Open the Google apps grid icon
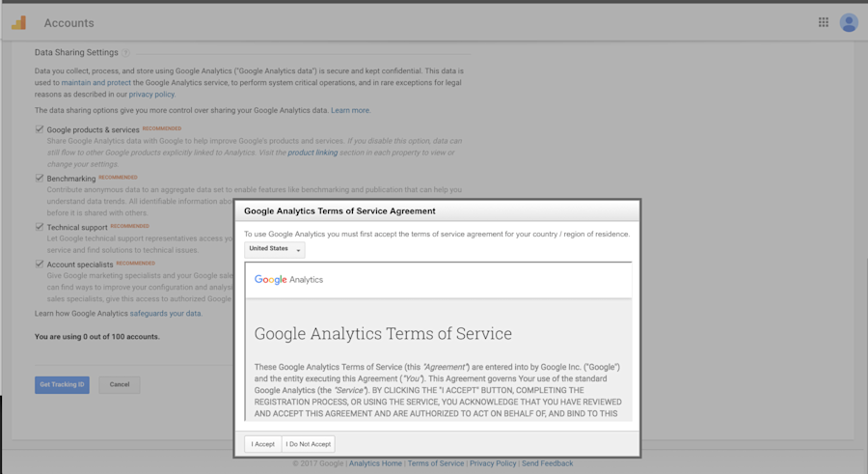The height and width of the screenshot is (474, 868). 824,22
